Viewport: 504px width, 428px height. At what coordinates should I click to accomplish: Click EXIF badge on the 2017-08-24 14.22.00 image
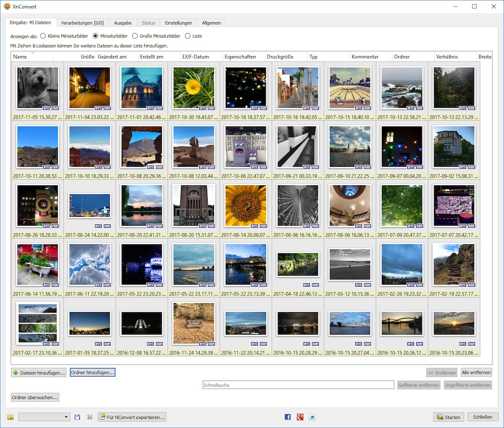(107, 226)
